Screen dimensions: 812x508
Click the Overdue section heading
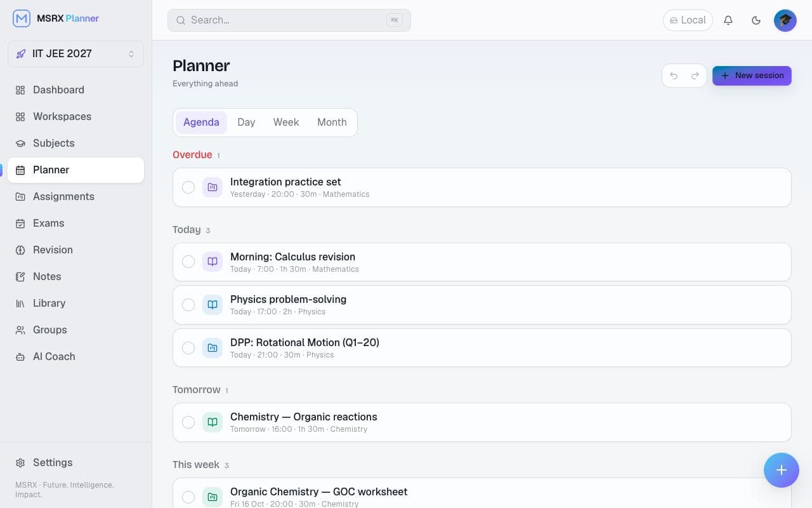click(192, 155)
